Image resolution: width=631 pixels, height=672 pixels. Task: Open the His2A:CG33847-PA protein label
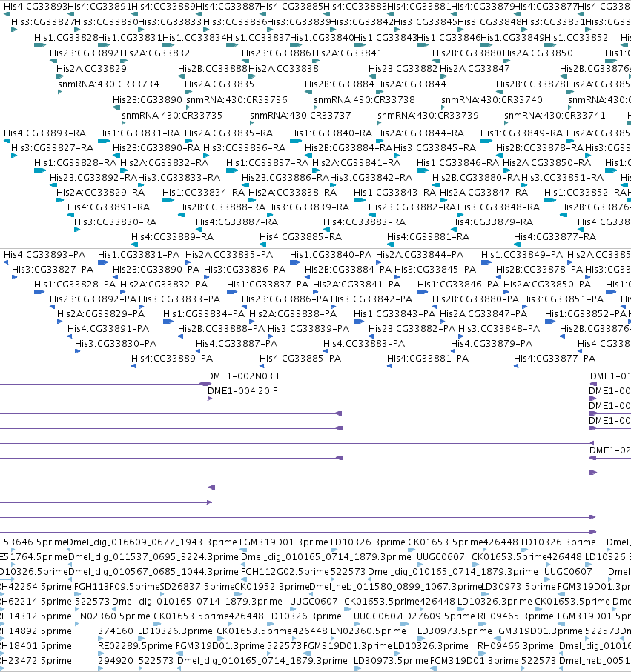(x=483, y=314)
